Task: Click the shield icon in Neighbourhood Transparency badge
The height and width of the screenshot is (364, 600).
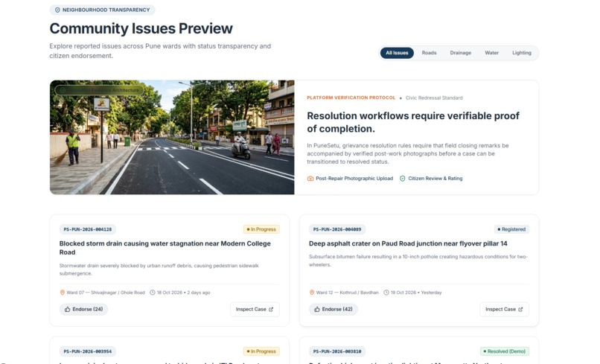Action: [x=57, y=10]
